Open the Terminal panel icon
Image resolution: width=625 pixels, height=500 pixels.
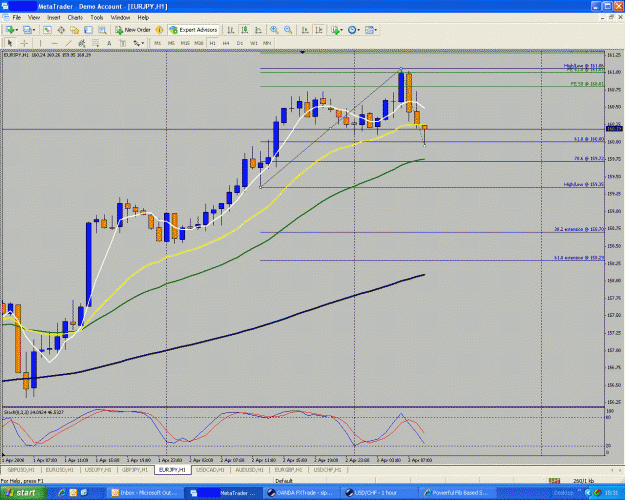[x=88, y=30]
